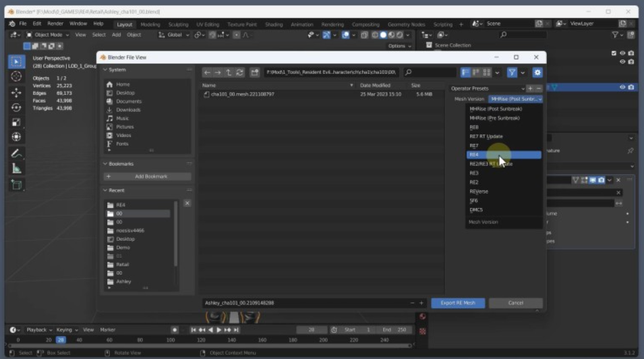Screen dimensions: 644x359
Task: Jump to timeline end frame
Action: point(236,330)
